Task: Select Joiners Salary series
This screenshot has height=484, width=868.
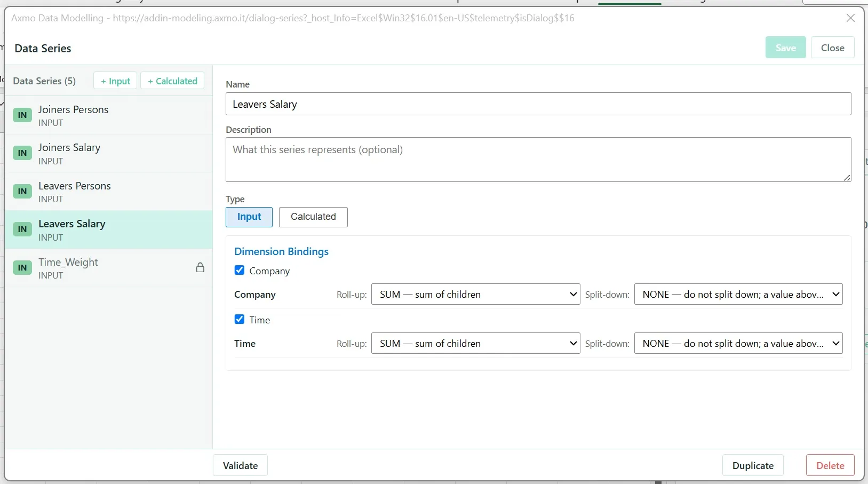Action: pyautogui.click(x=109, y=153)
